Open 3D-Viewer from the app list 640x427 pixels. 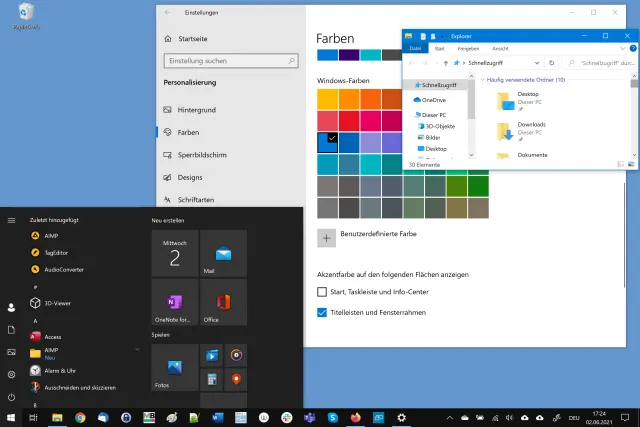(x=58, y=301)
